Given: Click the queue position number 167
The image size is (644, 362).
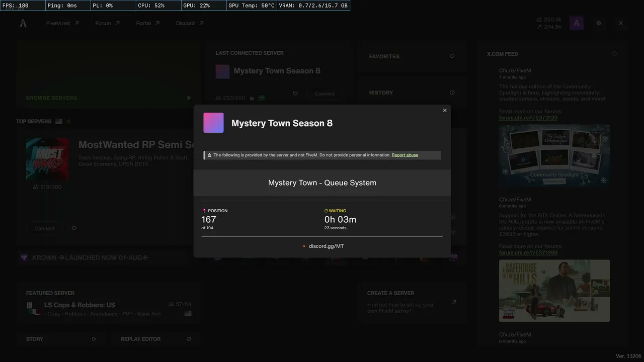Looking at the screenshot, I should pyautogui.click(x=209, y=220).
